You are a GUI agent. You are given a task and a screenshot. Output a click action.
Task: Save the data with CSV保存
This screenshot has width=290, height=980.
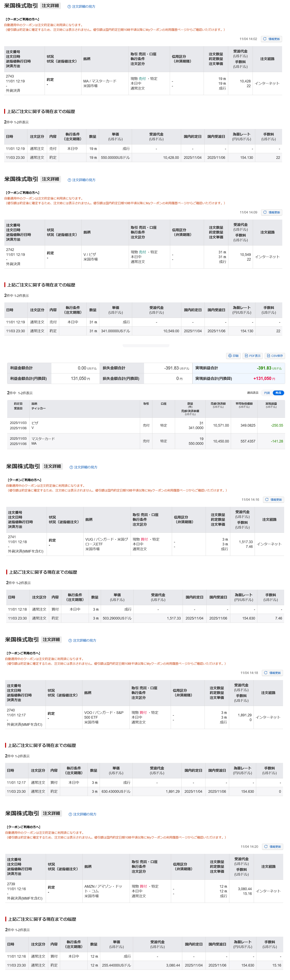click(274, 356)
